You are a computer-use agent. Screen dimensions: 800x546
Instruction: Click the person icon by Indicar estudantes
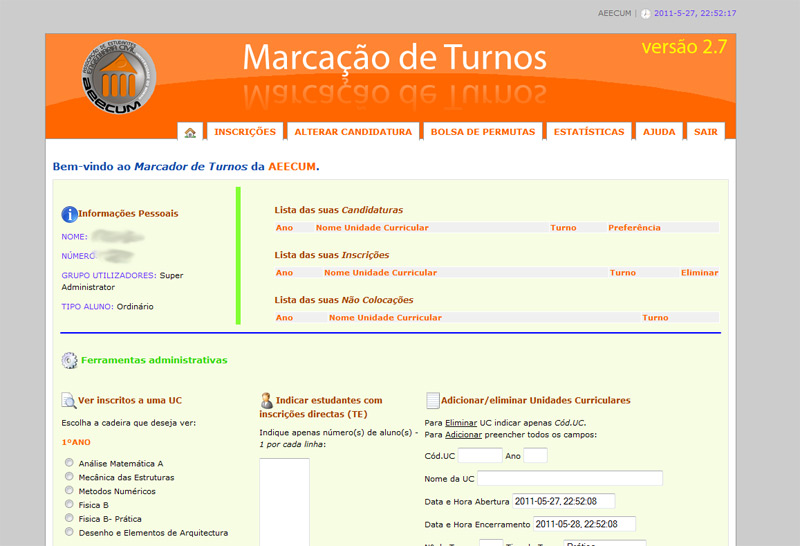266,400
